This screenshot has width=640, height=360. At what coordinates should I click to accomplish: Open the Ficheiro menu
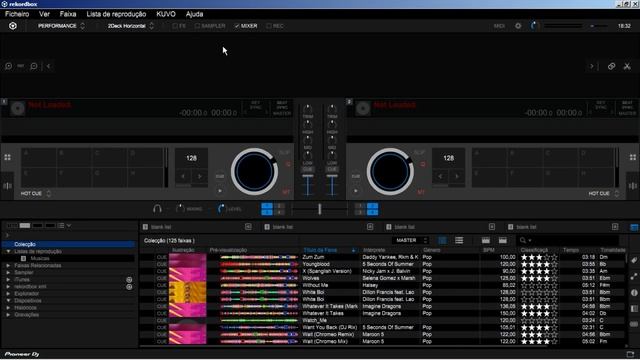point(17,14)
